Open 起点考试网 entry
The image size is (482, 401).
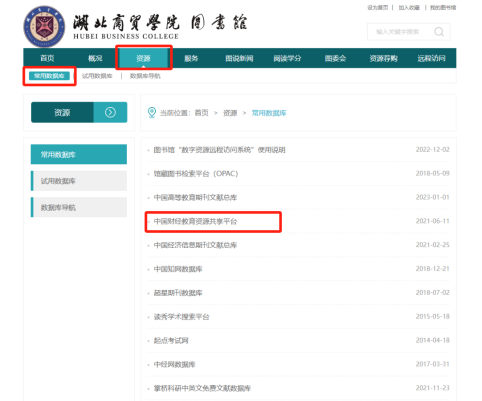171,340
